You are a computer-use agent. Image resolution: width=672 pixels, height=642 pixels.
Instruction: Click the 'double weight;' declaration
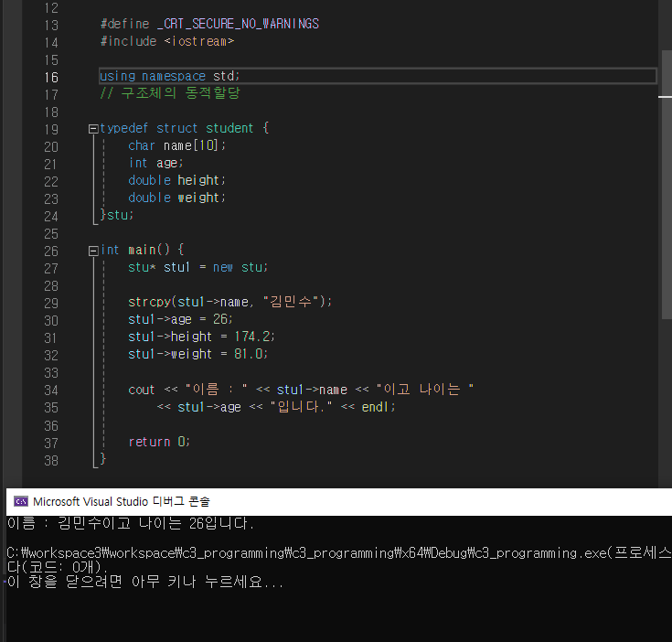[176, 198]
